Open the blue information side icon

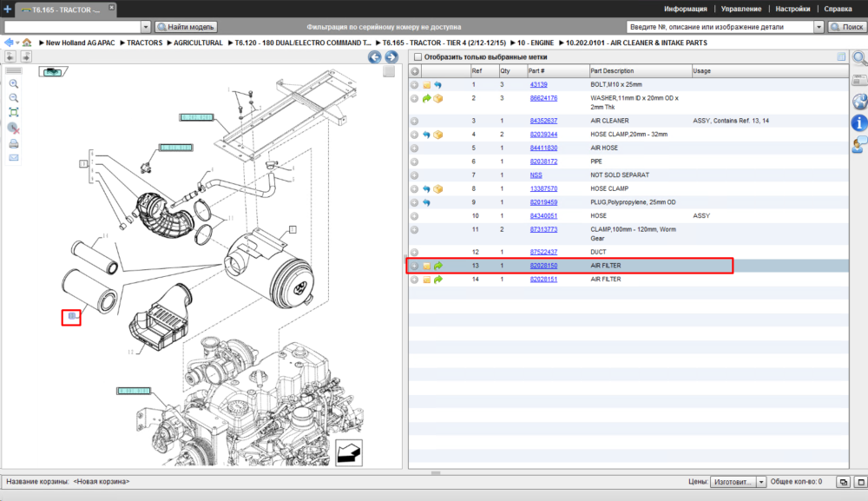coord(859,123)
